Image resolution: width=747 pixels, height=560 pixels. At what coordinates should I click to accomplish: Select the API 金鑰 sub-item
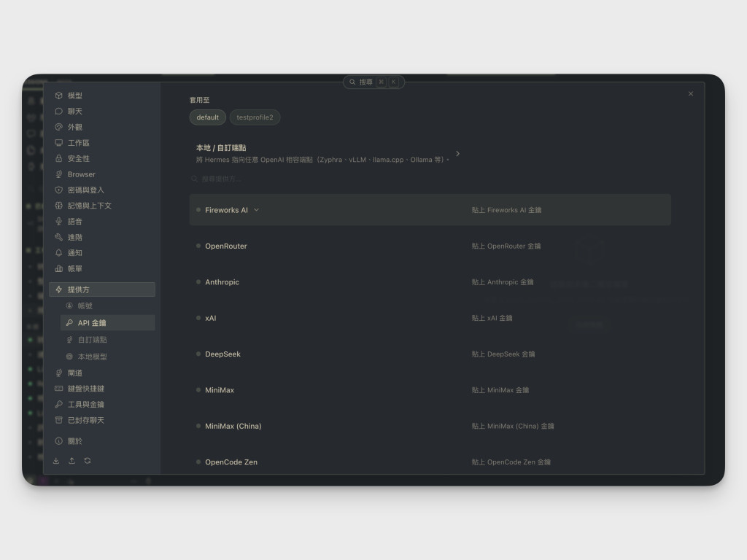coord(108,323)
